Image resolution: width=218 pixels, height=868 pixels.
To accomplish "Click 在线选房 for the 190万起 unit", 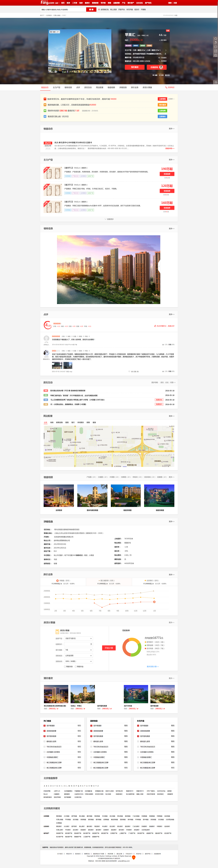I will (167, 174).
